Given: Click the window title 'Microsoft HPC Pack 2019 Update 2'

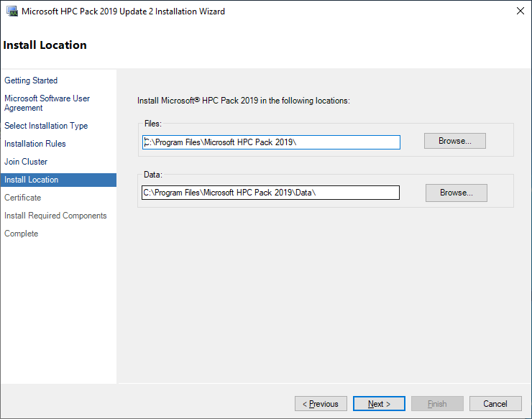Looking at the screenshot, I should click(x=123, y=11).
